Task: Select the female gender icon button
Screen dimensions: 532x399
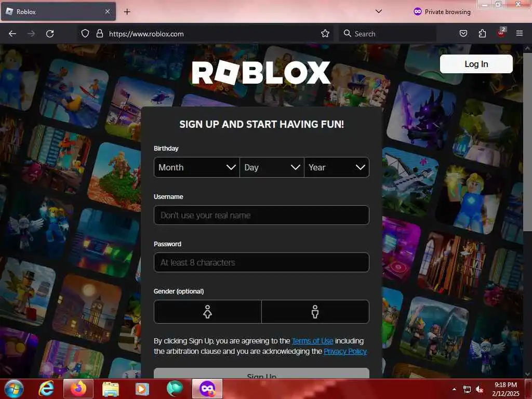Action: (208, 312)
